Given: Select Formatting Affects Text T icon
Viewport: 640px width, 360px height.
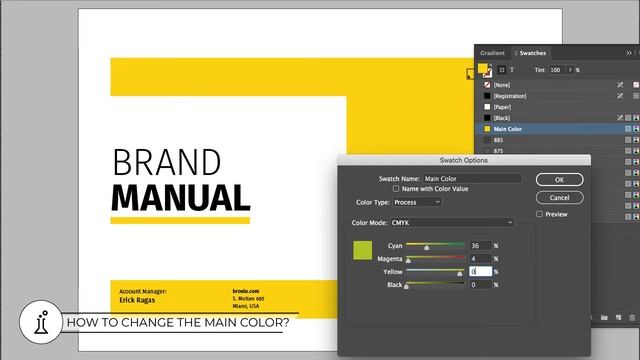Looking at the screenshot, I should 512,70.
